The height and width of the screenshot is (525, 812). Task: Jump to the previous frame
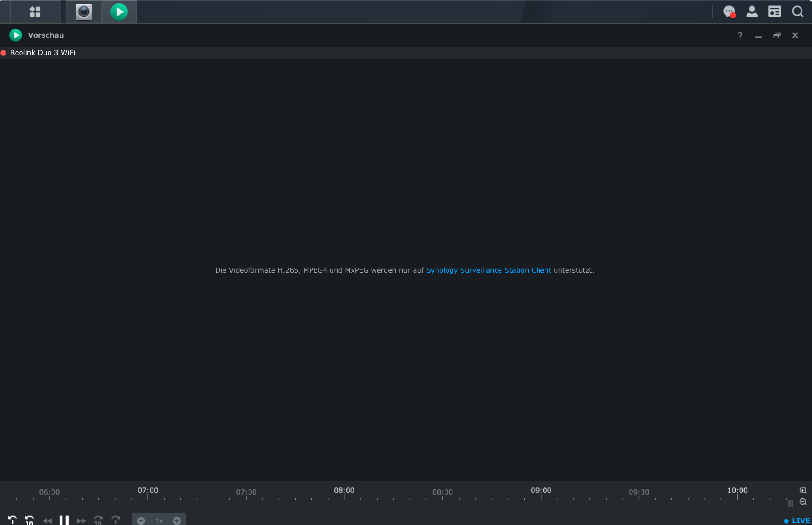12,520
